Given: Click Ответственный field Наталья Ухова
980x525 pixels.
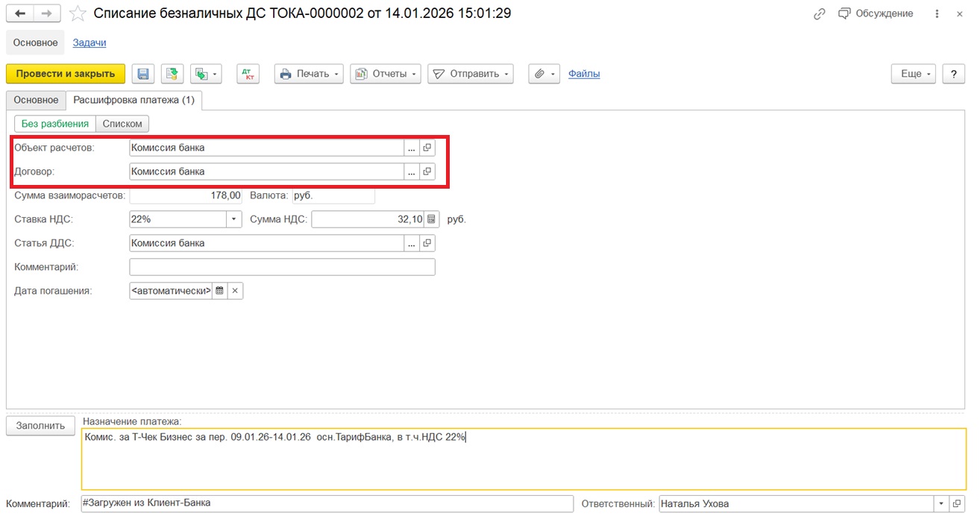Looking at the screenshot, I should pyautogui.click(x=797, y=503).
